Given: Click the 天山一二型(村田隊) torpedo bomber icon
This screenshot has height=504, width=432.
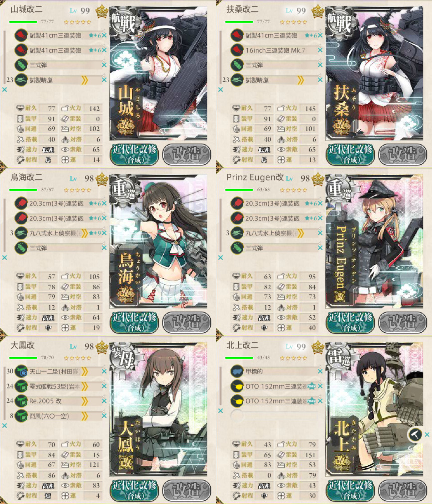Looking at the screenshot, I should pos(21,371).
